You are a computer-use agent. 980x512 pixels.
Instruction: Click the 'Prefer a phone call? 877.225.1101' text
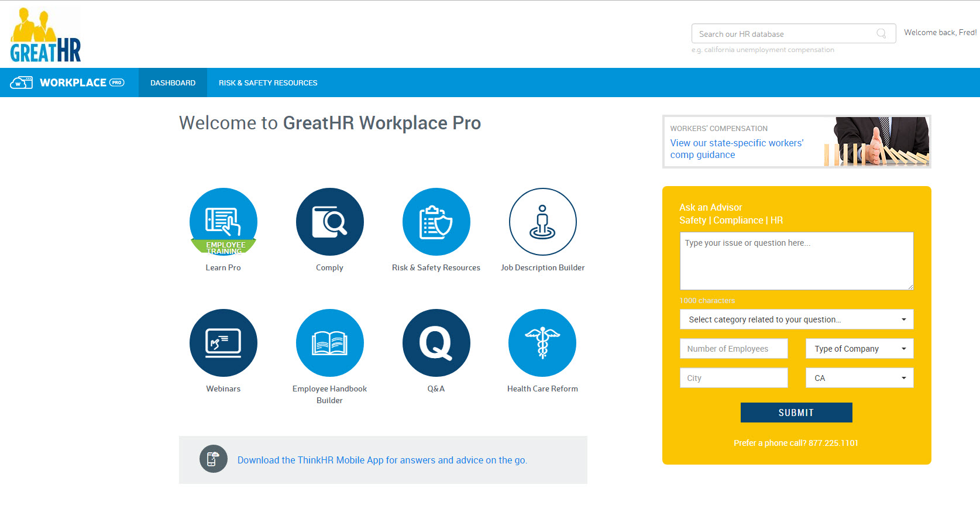pyautogui.click(x=796, y=443)
